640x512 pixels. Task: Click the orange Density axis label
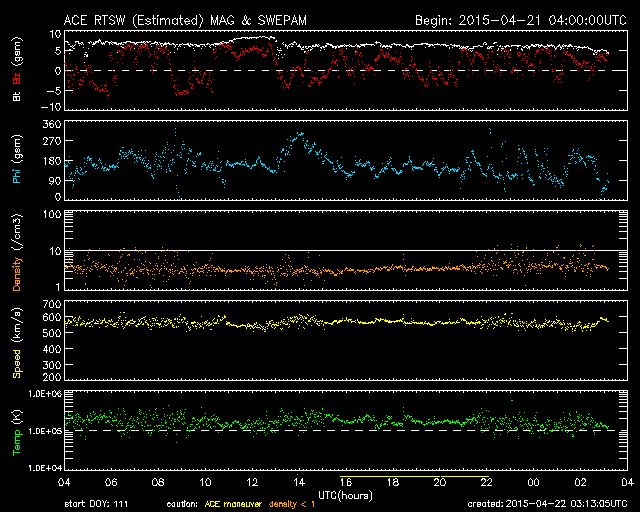(16, 257)
